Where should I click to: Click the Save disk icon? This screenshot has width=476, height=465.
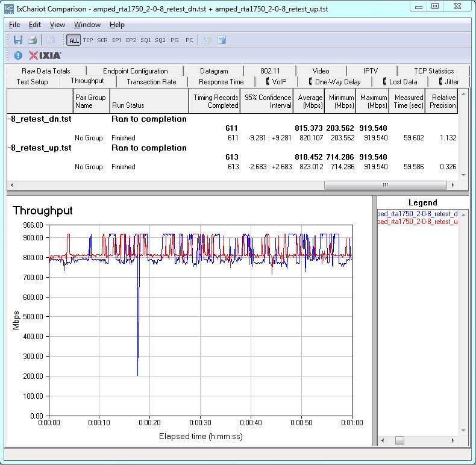pyautogui.click(x=18, y=40)
